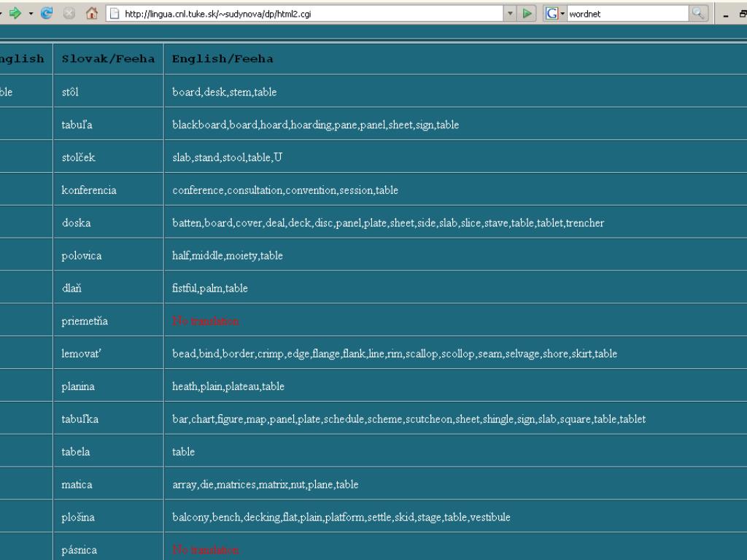Click the search box containing wordnet
Screen dimensions: 747x560
pyautogui.click(x=627, y=14)
